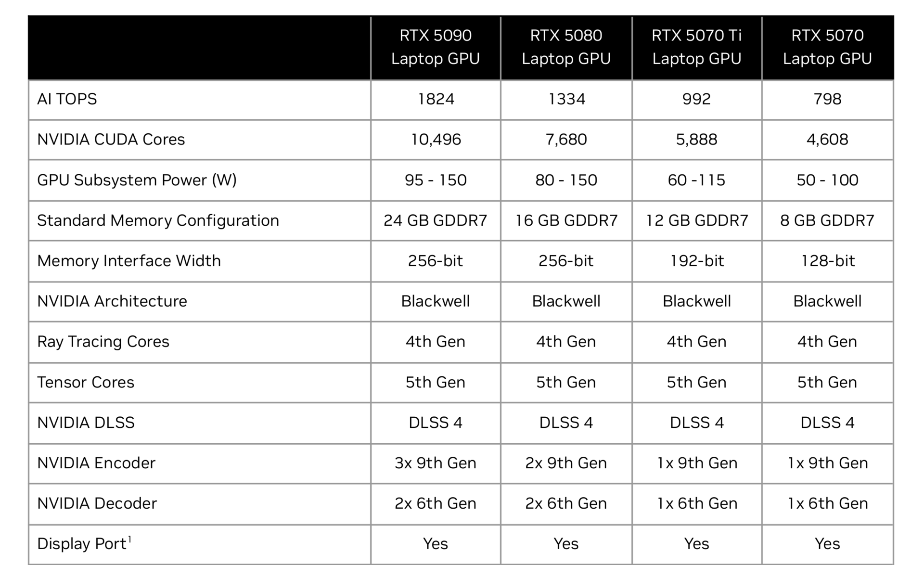Click the AI TOPS row label
This screenshot has height=565, width=924.
point(67,99)
